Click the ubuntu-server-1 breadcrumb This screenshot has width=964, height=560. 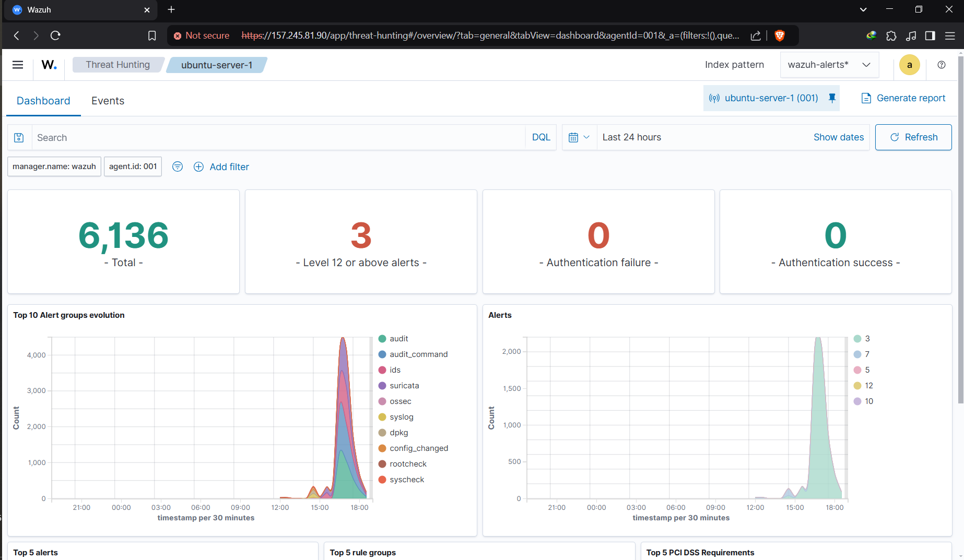(x=217, y=65)
